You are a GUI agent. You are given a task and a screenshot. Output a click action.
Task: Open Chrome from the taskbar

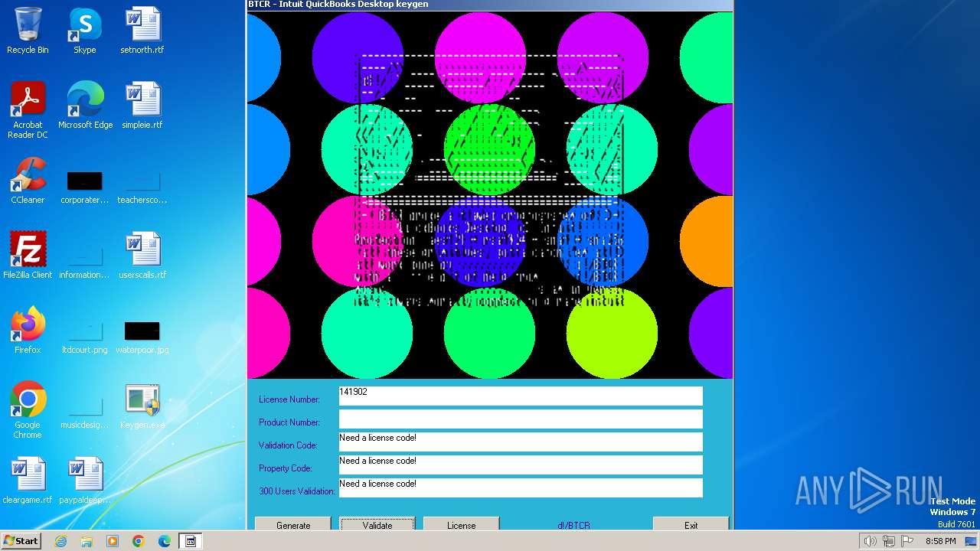139,541
